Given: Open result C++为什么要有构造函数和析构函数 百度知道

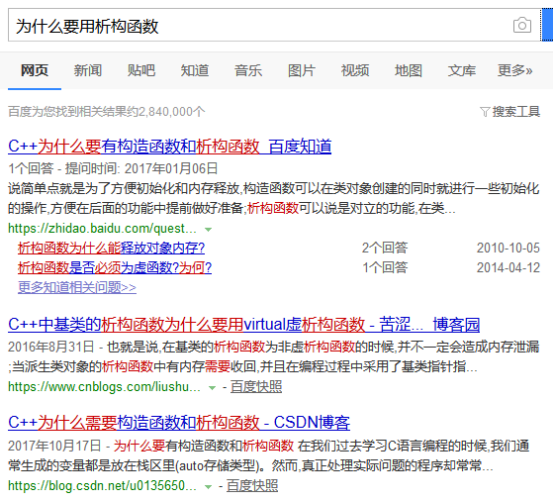Looking at the screenshot, I should coord(170,146).
